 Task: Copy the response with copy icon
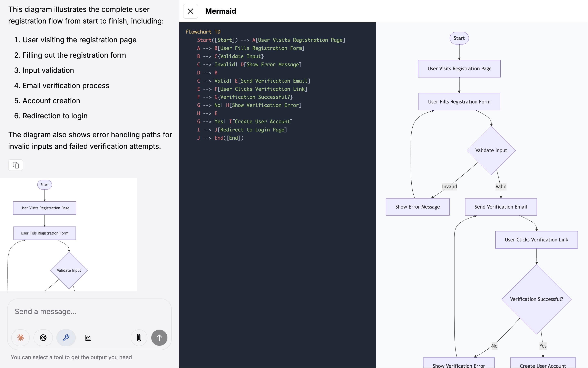point(16,165)
